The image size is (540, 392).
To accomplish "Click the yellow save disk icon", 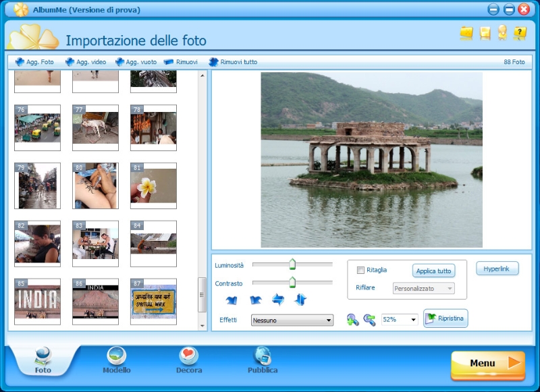I will [485, 33].
